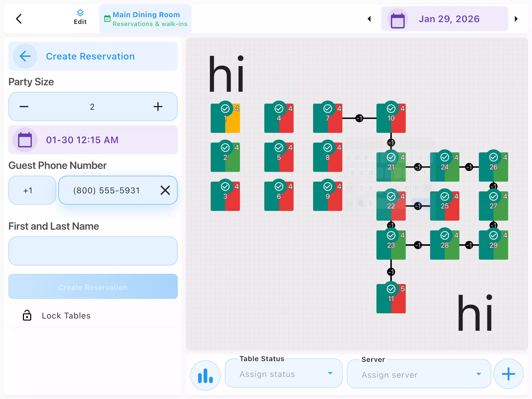Select table 1 on floor plan
532x399 pixels.
coord(225,118)
